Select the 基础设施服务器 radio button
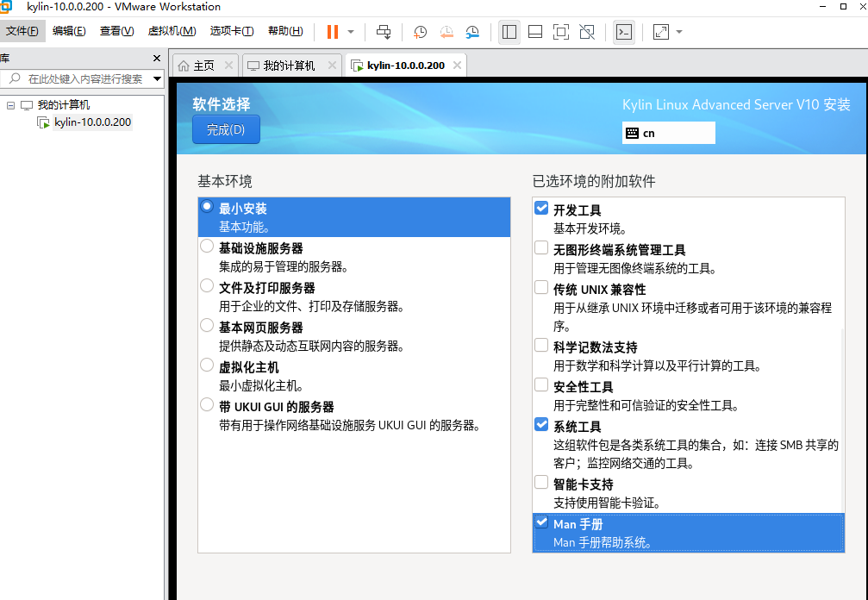868x600 pixels. pyautogui.click(x=207, y=247)
